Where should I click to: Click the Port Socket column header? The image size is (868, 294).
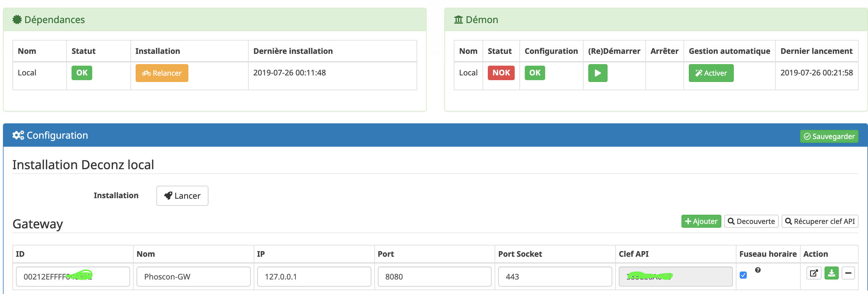pyautogui.click(x=520, y=254)
